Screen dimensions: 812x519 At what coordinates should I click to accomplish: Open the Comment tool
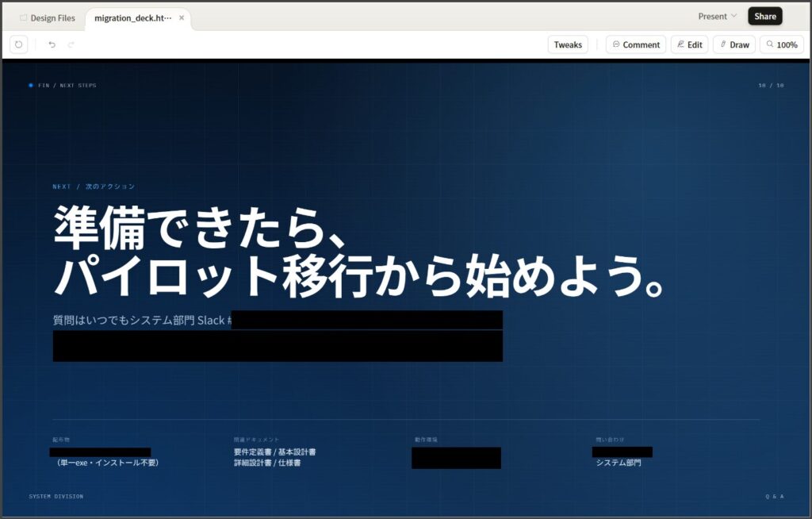pyautogui.click(x=635, y=44)
